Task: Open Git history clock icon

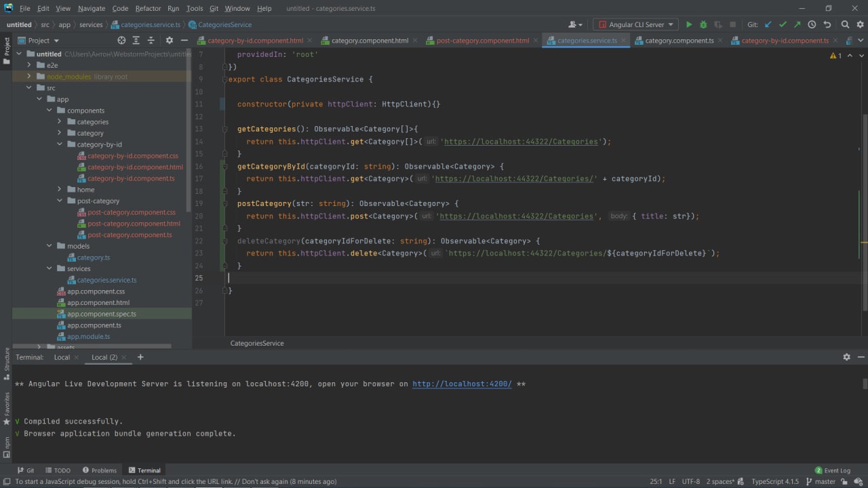Action: pos(812,24)
